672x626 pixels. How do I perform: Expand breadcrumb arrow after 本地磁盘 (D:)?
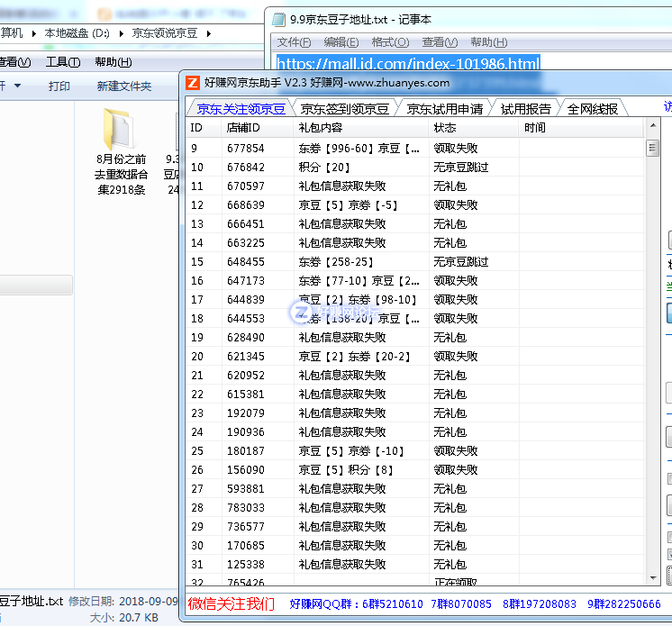tap(122, 33)
